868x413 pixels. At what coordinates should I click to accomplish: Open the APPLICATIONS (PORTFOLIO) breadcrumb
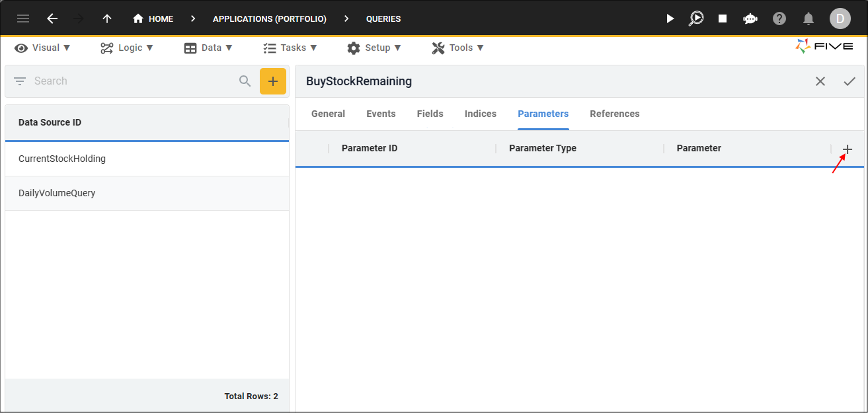click(270, 19)
